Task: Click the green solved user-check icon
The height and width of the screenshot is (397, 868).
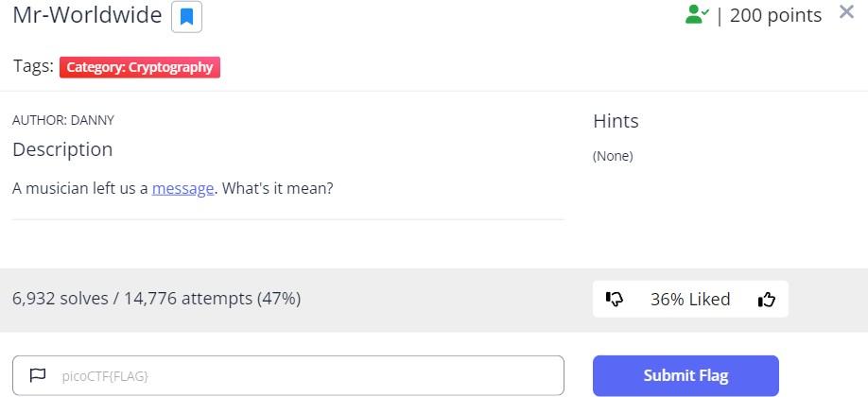Action: [697, 14]
